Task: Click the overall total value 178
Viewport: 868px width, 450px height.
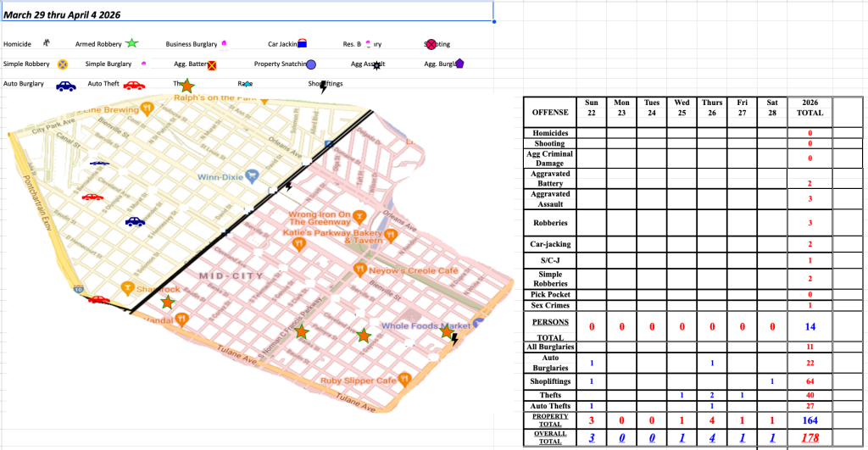Action: click(810, 436)
